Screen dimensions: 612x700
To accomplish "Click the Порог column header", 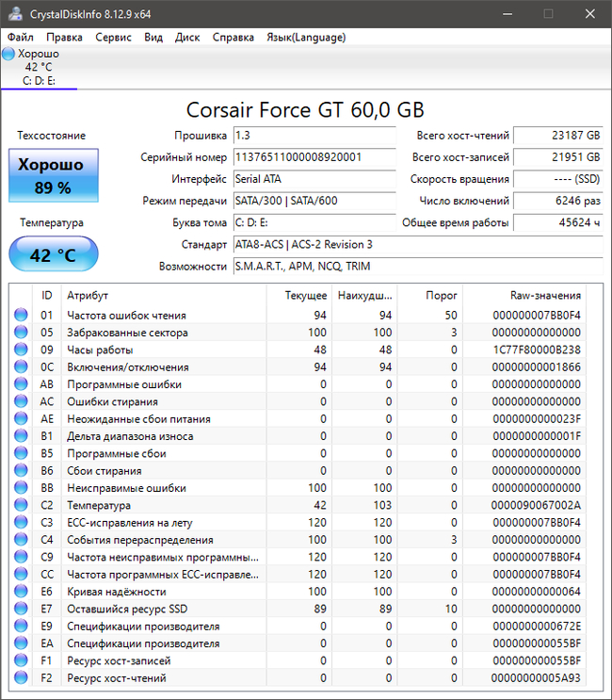I will [430, 295].
